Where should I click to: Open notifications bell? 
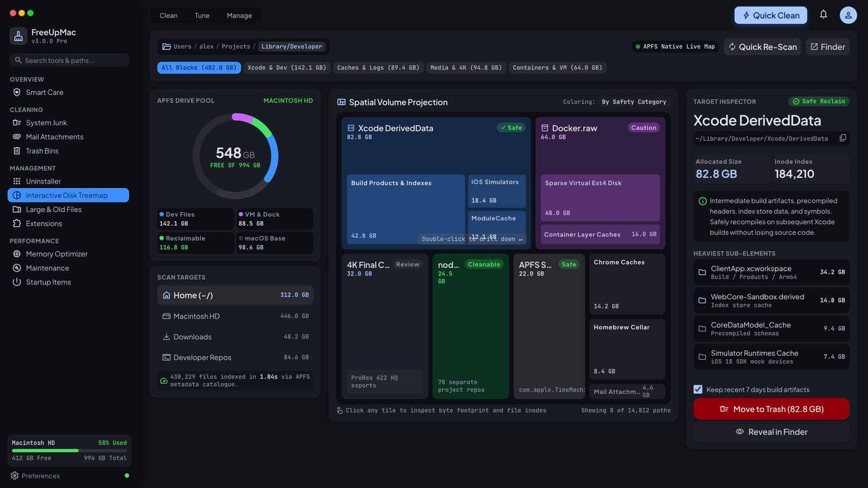(x=824, y=15)
